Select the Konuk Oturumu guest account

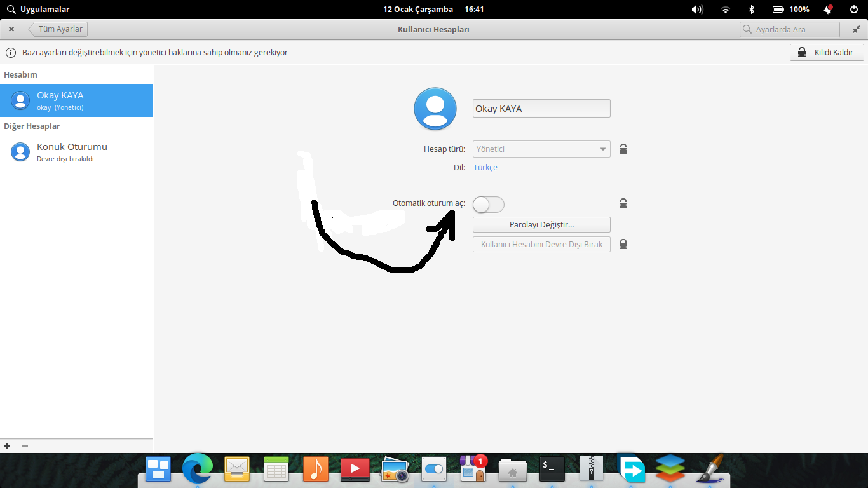point(76,152)
